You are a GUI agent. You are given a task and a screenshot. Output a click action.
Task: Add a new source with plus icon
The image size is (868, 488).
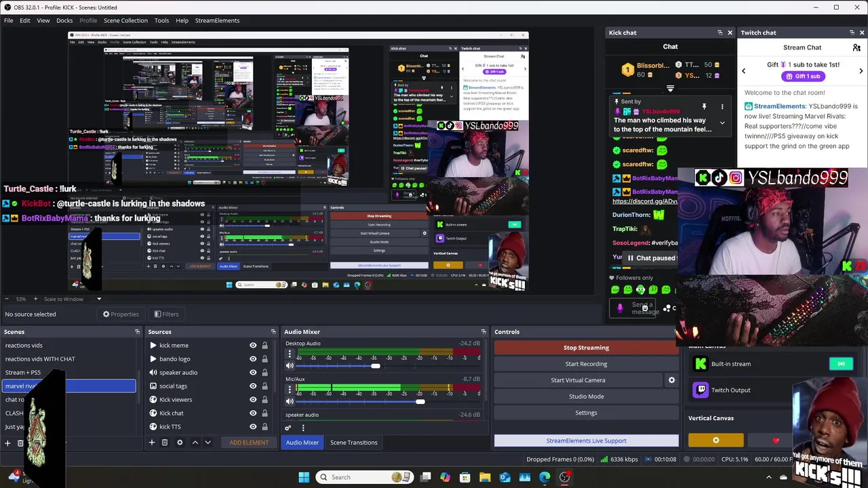point(152,443)
